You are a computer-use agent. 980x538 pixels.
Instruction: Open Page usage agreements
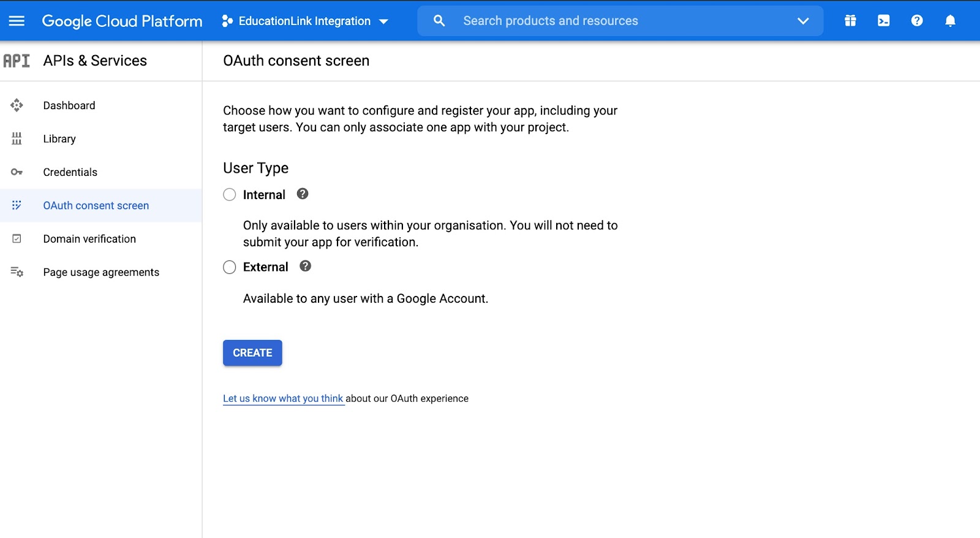click(x=101, y=272)
